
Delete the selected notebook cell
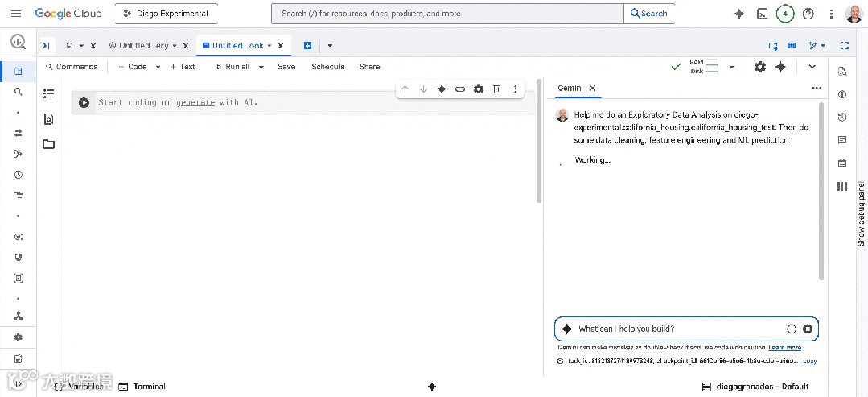click(x=497, y=89)
